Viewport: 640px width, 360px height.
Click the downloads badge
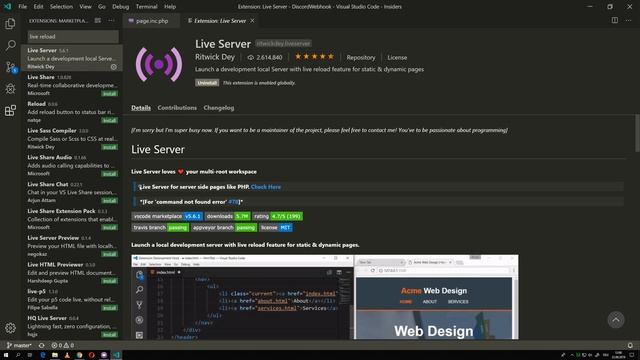(x=227, y=216)
